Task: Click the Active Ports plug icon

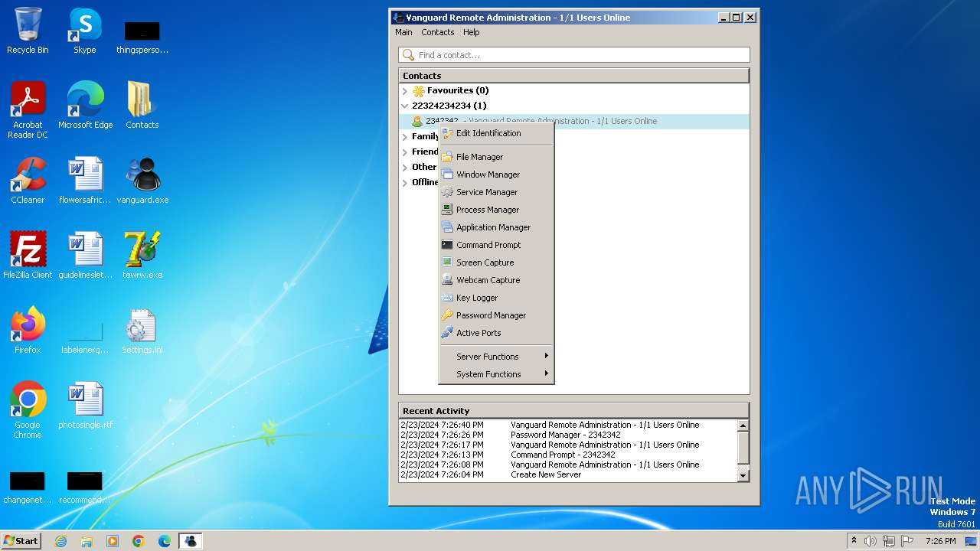Action: tap(447, 333)
